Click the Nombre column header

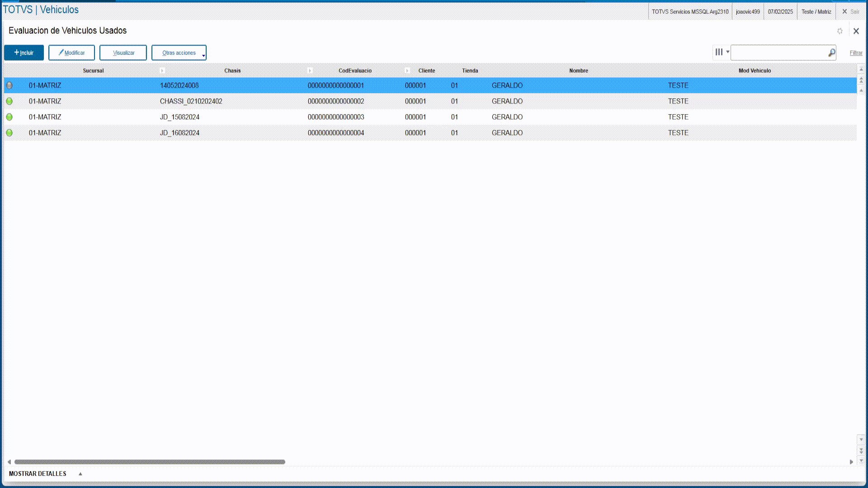tap(578, 70)
